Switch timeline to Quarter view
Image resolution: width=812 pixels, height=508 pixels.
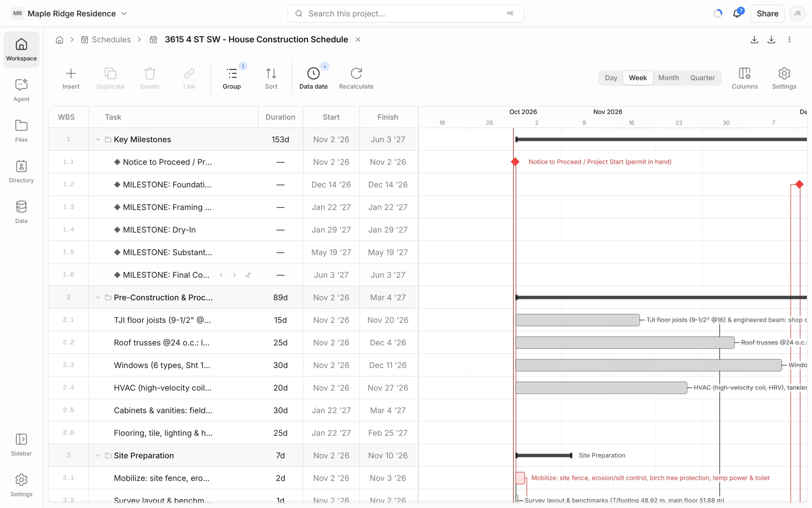point(702,77)
